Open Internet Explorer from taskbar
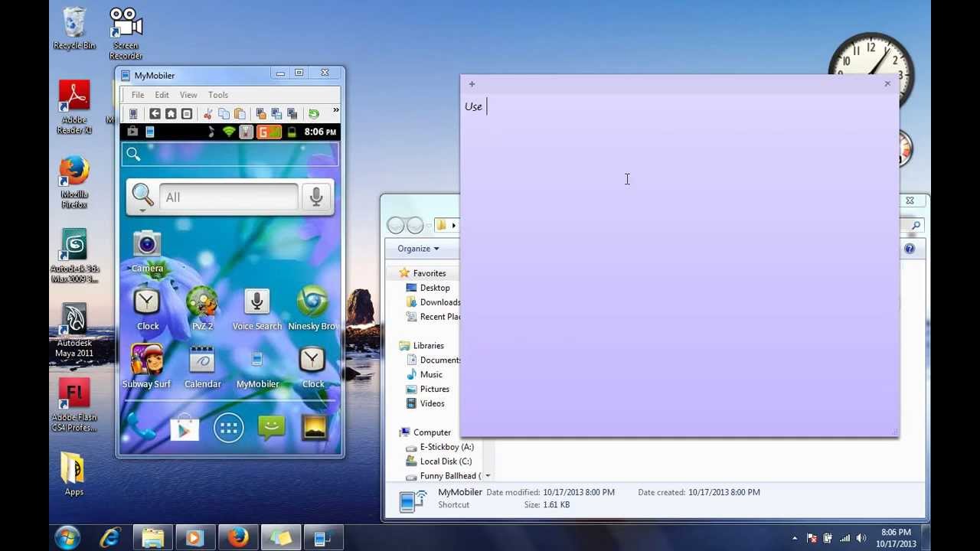The width and height of the screenshot is (980, 551). [110, 539]
